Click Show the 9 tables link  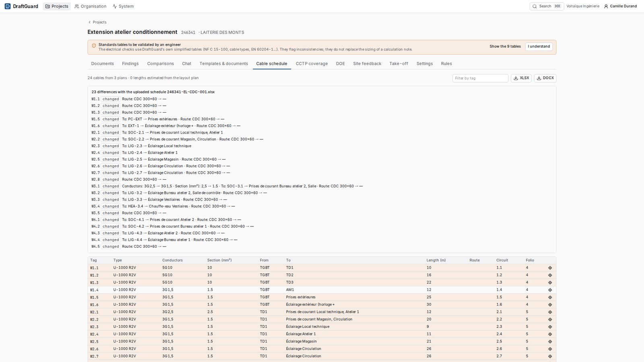[505, 47]
